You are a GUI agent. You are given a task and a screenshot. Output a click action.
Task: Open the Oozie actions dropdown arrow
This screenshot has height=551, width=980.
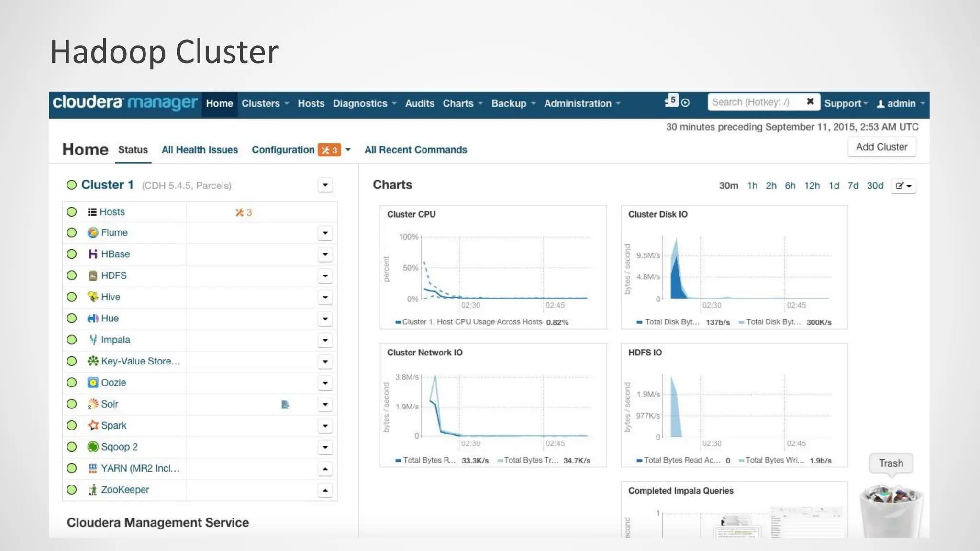[325, 383]
